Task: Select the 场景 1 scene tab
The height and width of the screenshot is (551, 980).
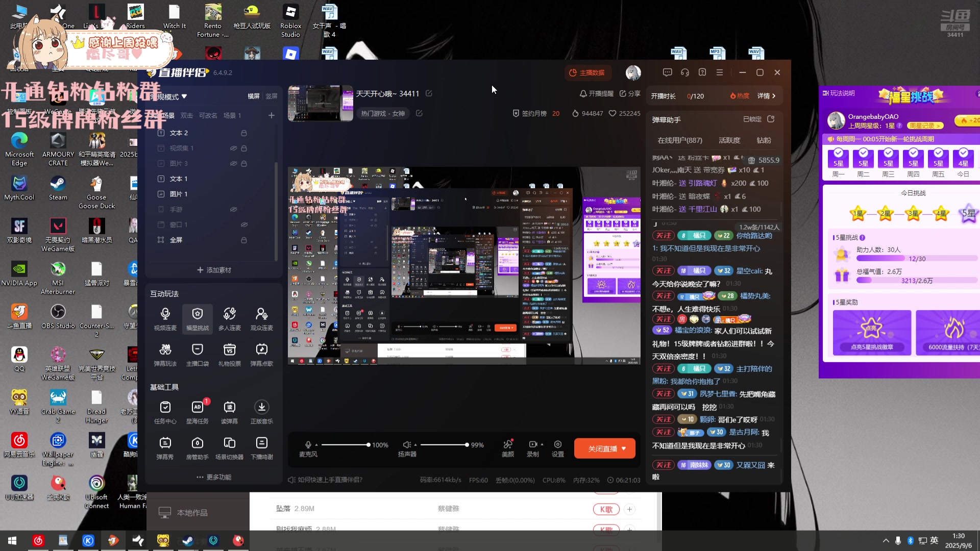Action: coord(232,115)
